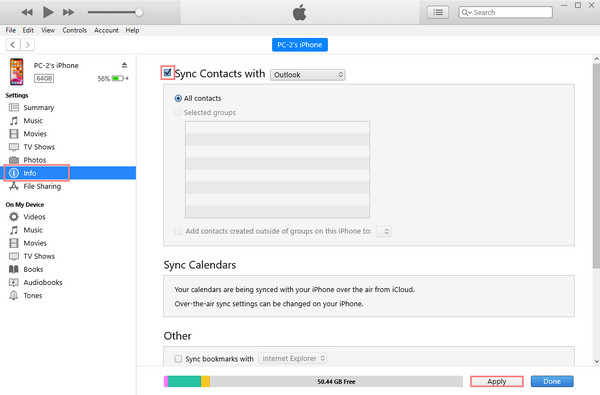Open the File menu
Viewport: 600px width, 395px height.
pos(11,30)
